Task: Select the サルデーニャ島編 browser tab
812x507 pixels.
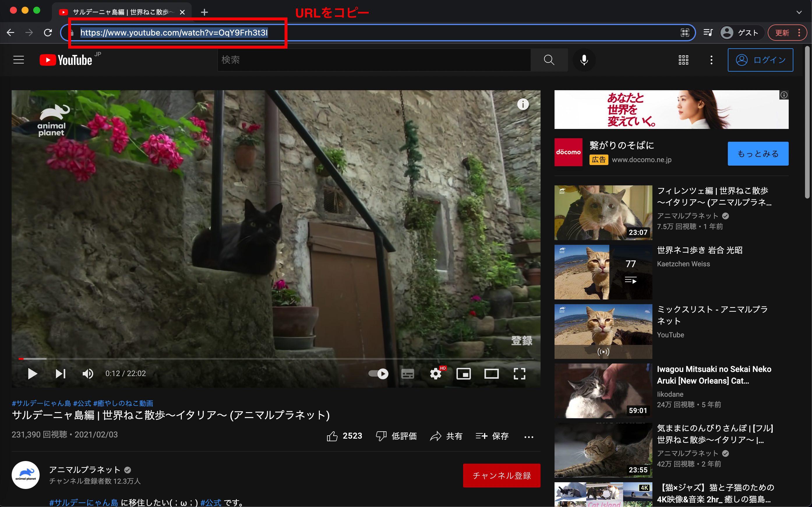Action: click(121, 13)
